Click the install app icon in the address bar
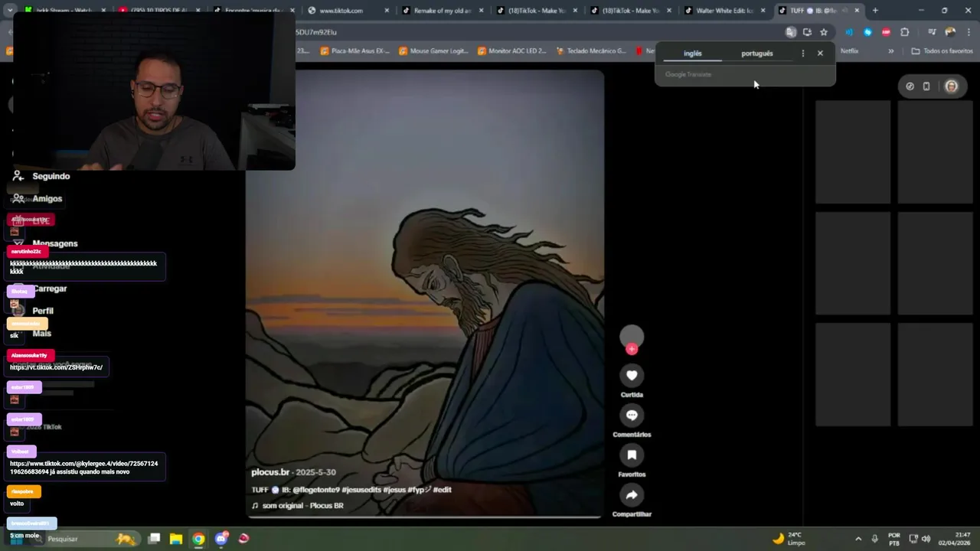The image size is (980, 551). [807, 32]
